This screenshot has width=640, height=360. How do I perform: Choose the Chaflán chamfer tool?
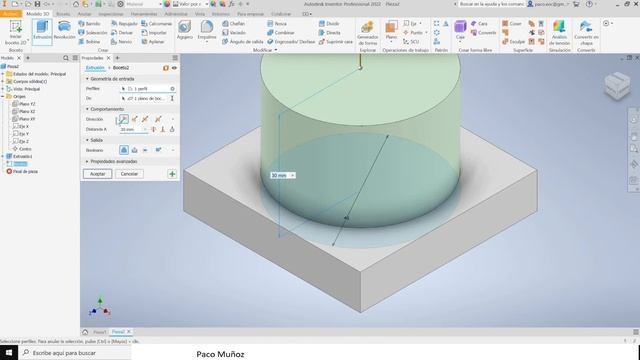point(233,24)
